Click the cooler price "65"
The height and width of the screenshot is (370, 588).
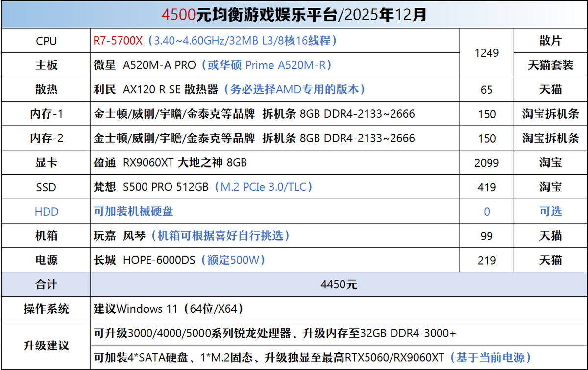point(487,90)
